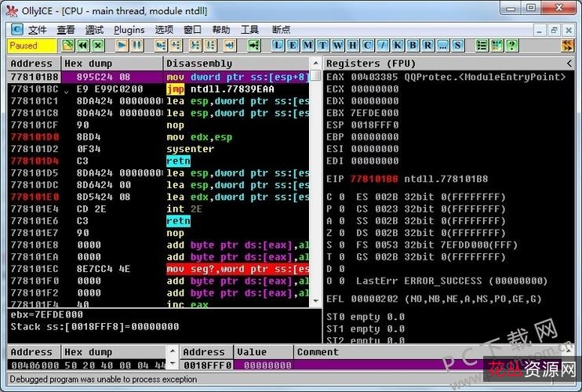Show Memory map with the M button

[x=307, y=45]
